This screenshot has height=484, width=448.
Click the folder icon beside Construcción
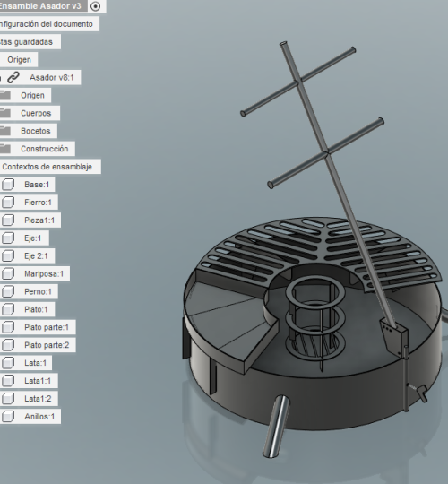5,149
